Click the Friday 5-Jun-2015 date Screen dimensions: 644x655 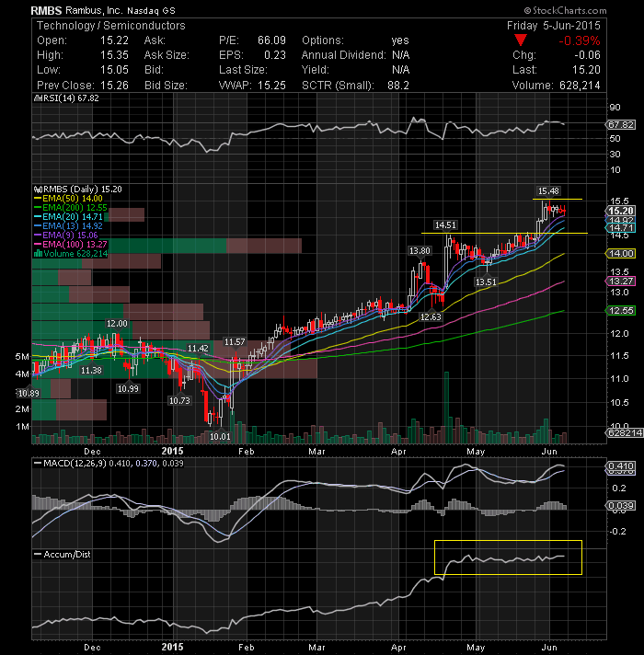[553, 26]
